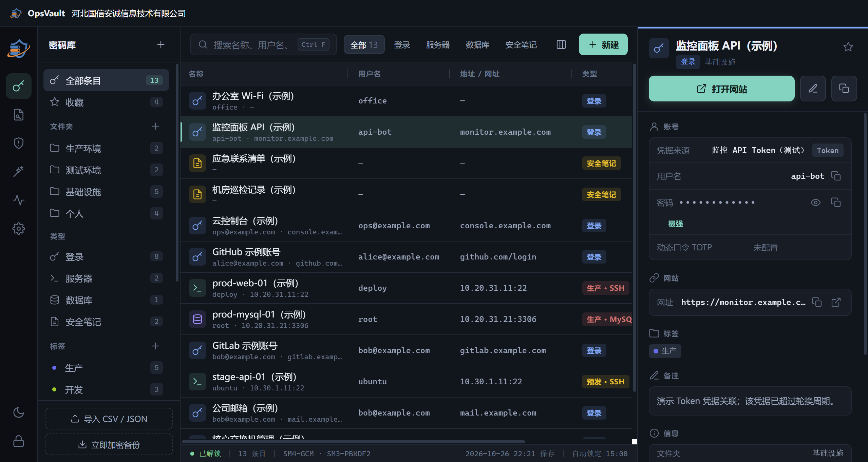This screenshot has height=462, width=868.
Task: Open the password generator wand icon
Action: coord(19,171)
